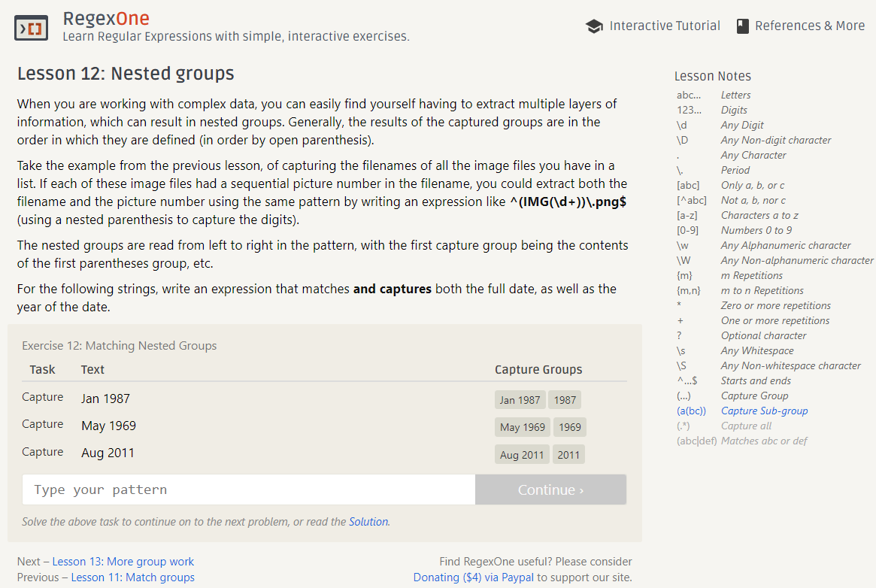The image size is (876, 588).
Task: Click the 'Any Whitespace' lesson note
Action: pyautogui.click(x=757, y=350)
